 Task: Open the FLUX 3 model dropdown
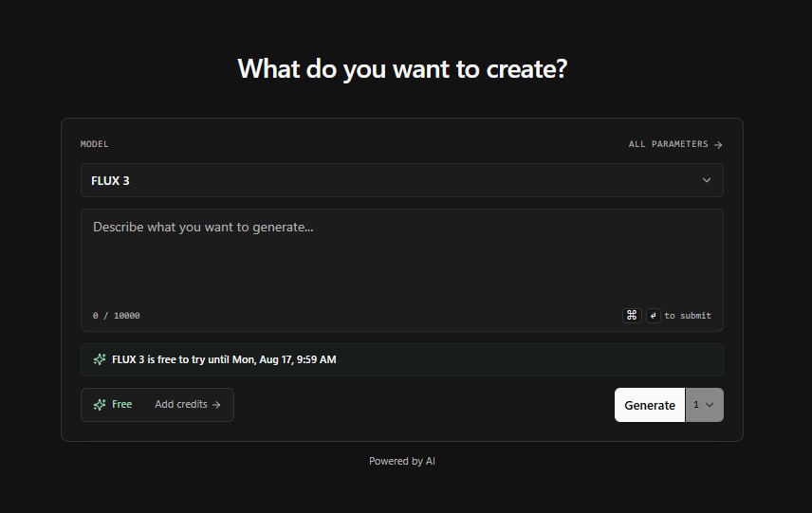tap(402, 180)
